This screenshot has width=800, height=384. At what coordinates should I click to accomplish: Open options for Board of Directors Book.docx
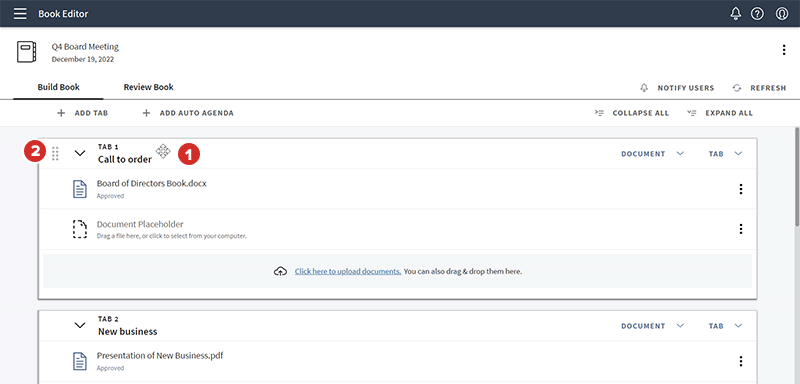[x=740, y=189]
